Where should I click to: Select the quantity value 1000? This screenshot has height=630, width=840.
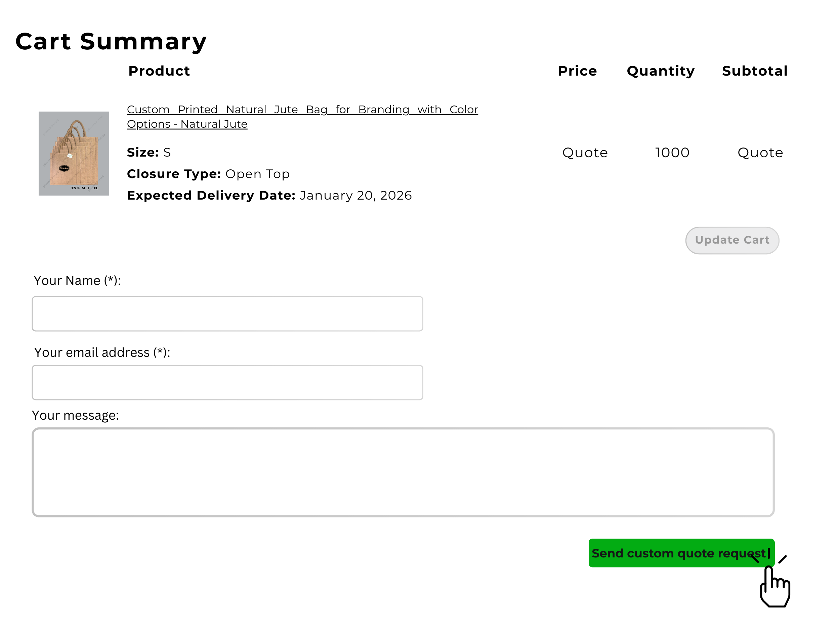click(x=673, y=153)
